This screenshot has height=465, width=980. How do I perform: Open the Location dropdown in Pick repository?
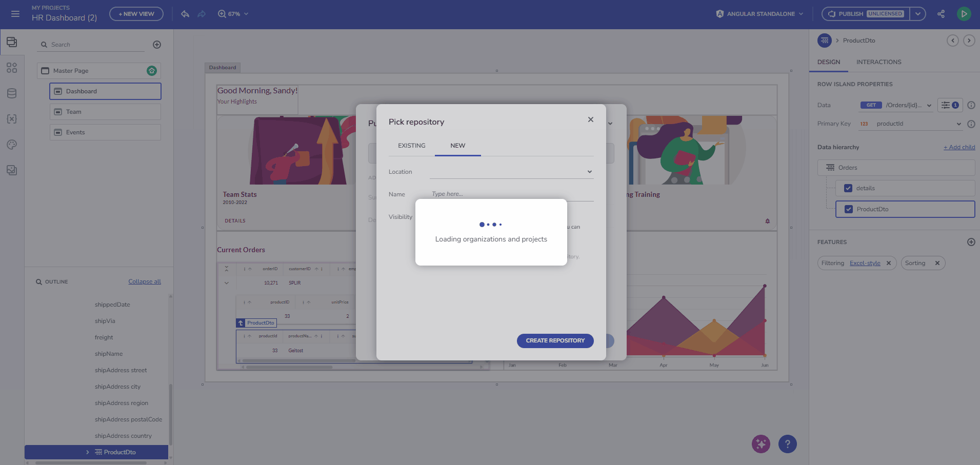pyautogui.click(x=589, y=171)
